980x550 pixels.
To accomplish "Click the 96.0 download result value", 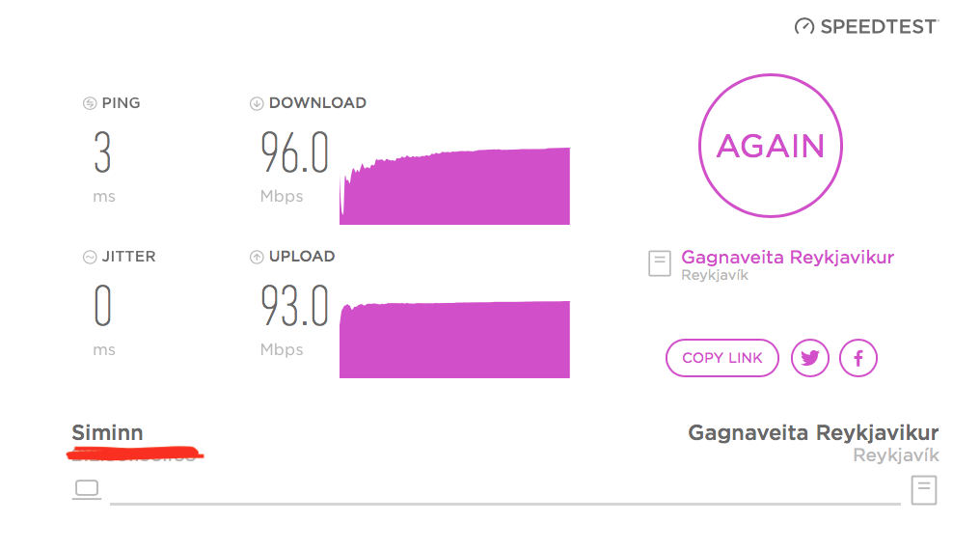I will point(294,153).
